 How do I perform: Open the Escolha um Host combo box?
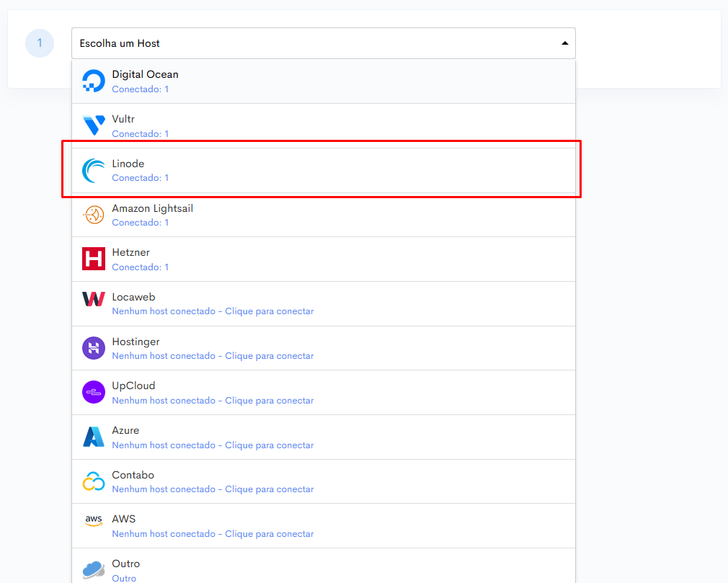(324, 43)
